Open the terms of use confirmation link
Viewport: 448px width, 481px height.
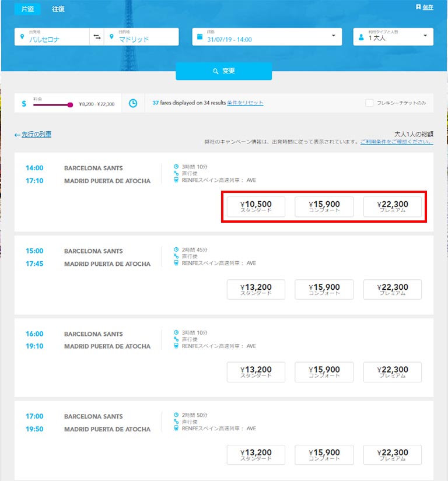[397, 142]
